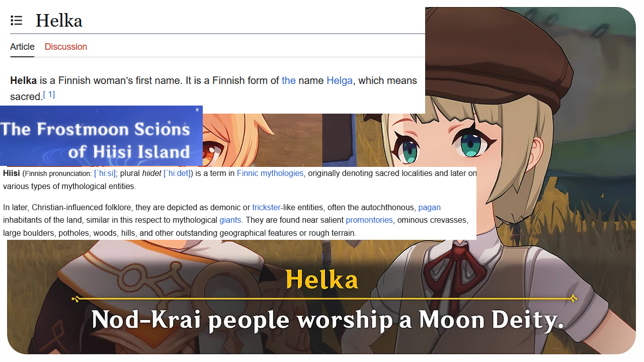Select the Article tab

point(22,47)
